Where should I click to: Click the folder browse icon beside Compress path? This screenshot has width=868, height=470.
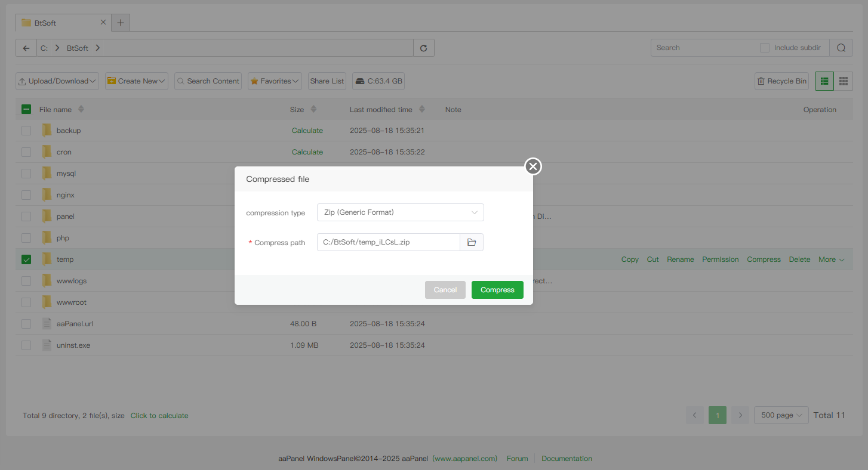[x=472, y=242]
